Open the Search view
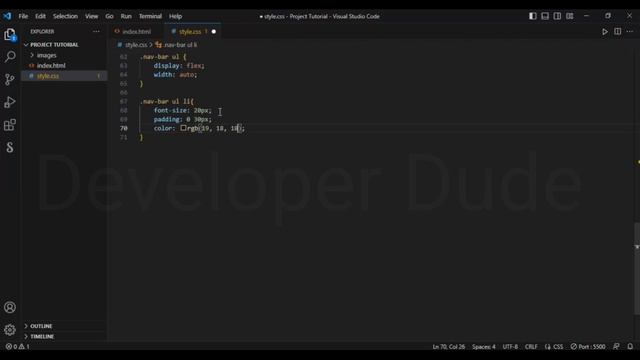Image resolution: width=640 pixels, height=360 pixels. click(10, 56)
